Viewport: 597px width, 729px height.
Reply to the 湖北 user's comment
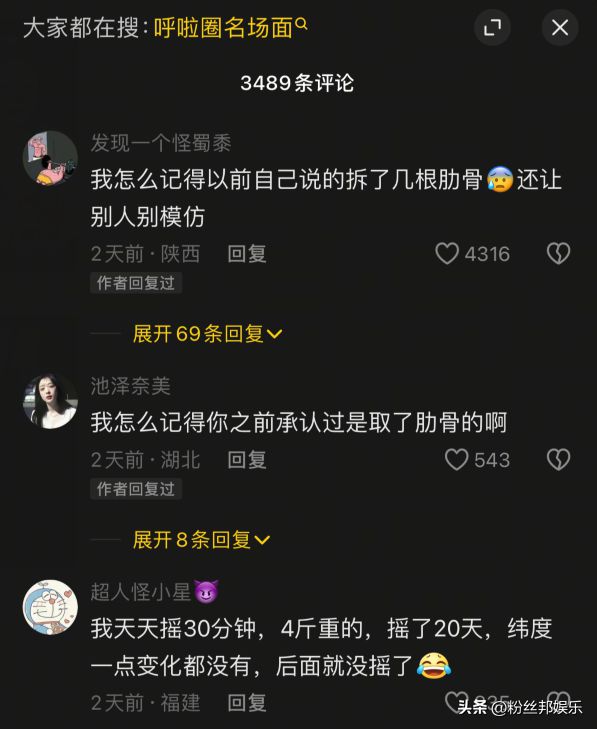[247, 460]
